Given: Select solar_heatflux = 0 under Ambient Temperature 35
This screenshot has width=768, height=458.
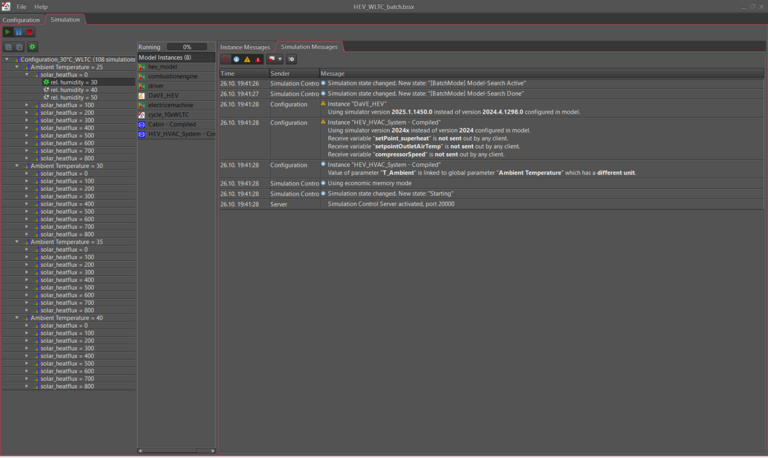Looking at the screenshot, I should tap(64, 250).
